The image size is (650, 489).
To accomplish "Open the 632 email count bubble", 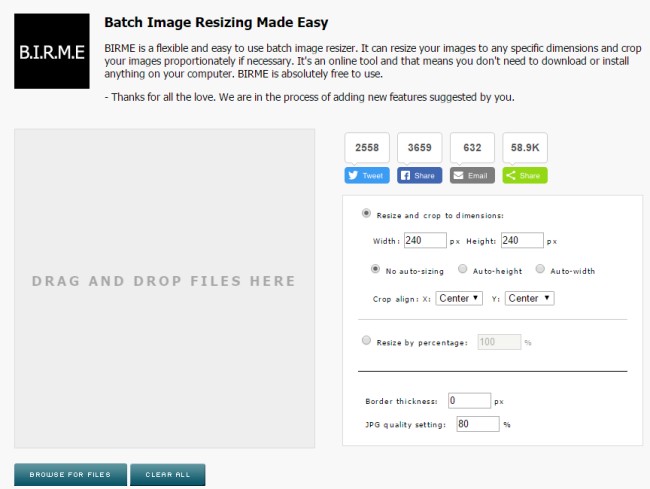I will pos(472,148).
